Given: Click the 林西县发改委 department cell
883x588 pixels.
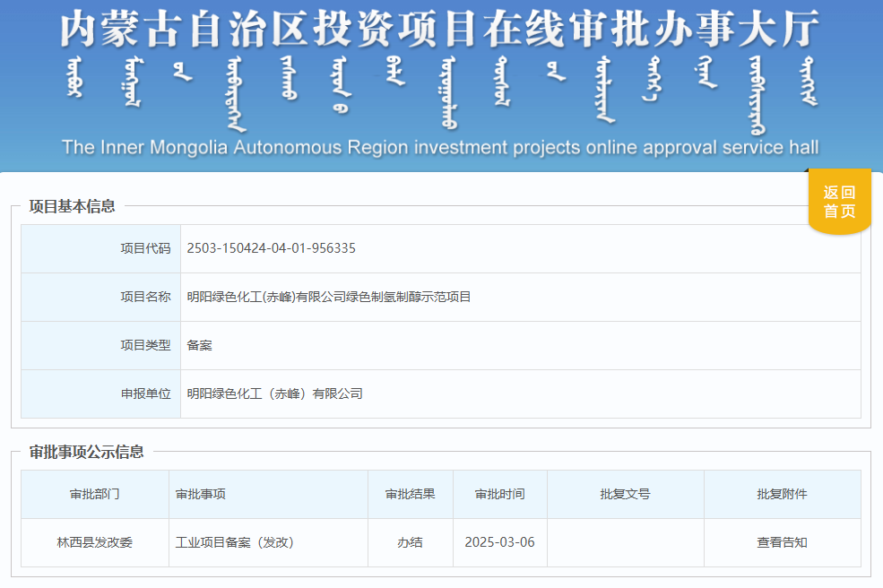Looking at the screenshot, I should tap(95, 542).
